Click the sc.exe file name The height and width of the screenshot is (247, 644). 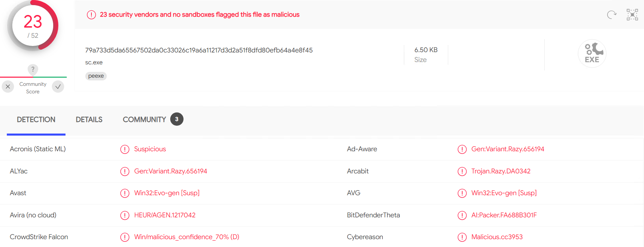pos(94,62)
